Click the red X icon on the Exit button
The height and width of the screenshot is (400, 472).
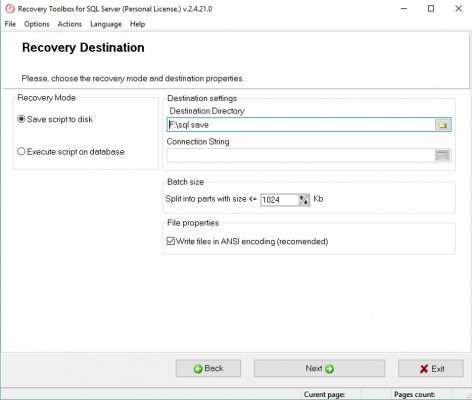pos(424,369)
